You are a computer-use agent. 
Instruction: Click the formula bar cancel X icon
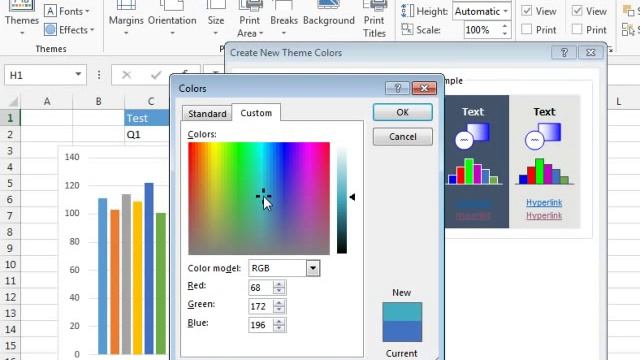coord(127,75)
